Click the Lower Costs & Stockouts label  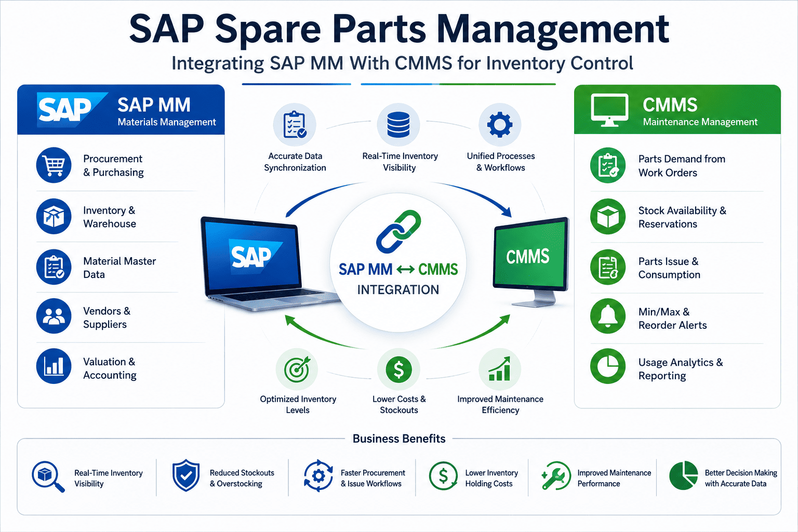click(x=399, y=404)
